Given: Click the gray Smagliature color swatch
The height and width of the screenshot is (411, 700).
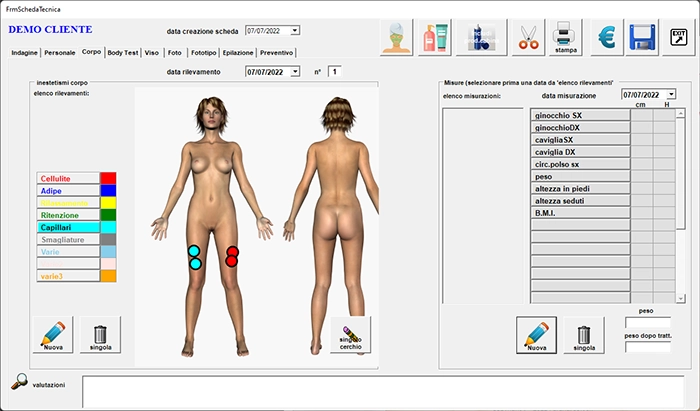Looking at the screenshot, I should (x=108, y=240).
